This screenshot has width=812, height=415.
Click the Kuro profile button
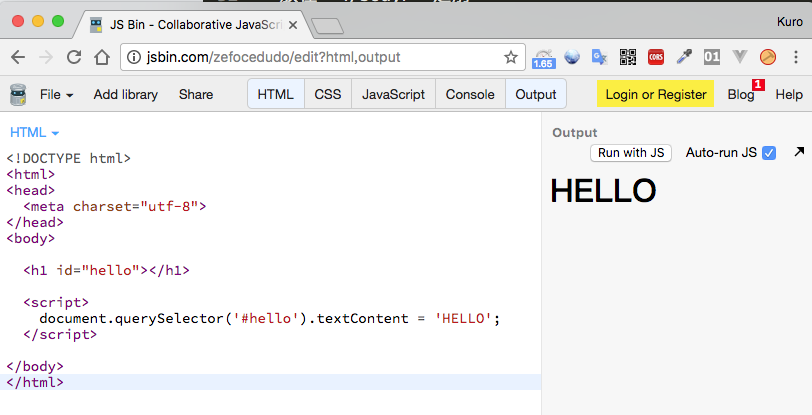[x=790, y=22]
